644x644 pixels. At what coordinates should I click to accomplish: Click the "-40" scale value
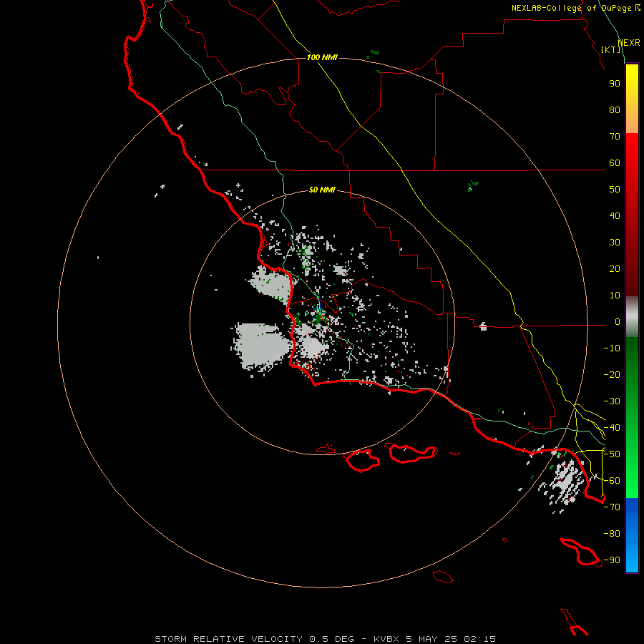612,428
